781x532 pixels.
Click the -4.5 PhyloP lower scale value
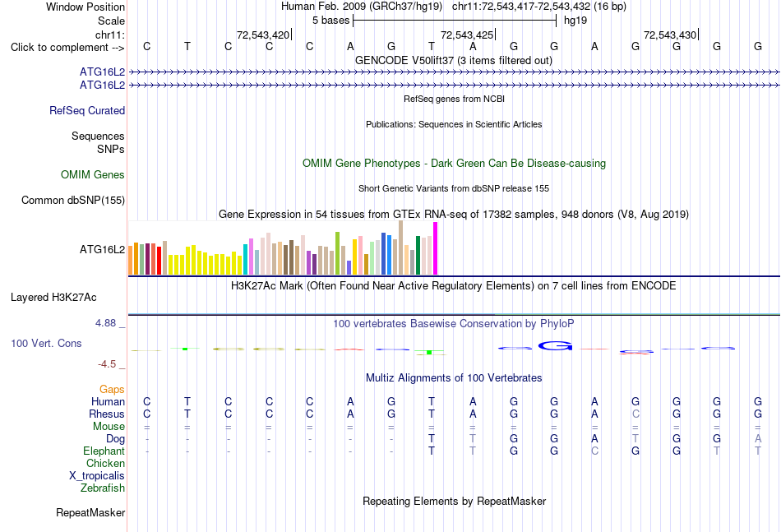click(x=107, y=364)
